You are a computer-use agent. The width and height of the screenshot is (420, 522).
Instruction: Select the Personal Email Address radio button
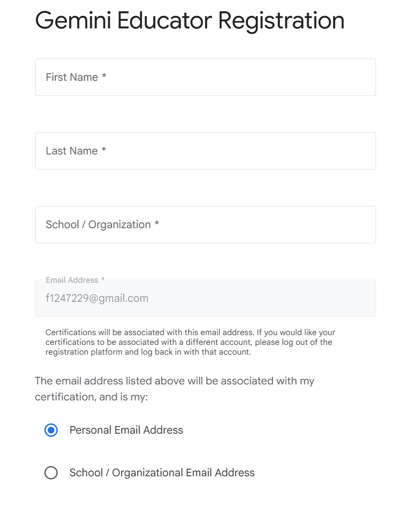[51, 430]
